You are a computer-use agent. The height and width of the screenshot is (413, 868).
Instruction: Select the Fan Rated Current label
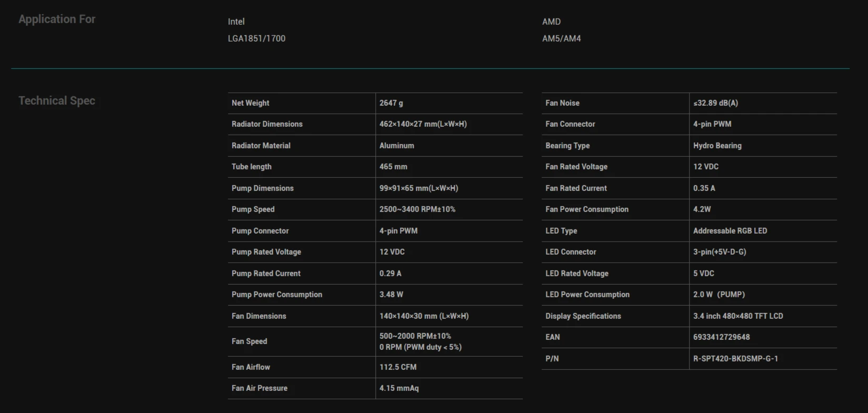576,188
